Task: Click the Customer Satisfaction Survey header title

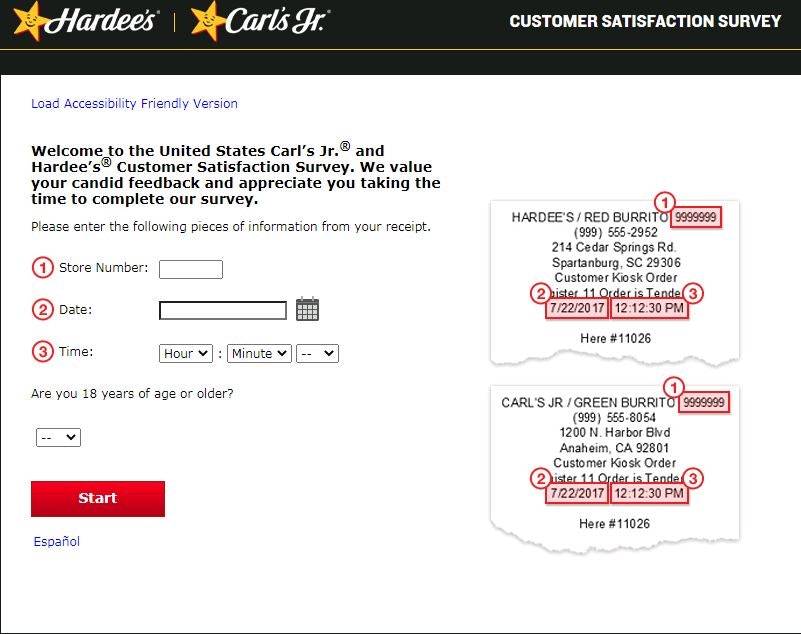Action: (645, 21)
